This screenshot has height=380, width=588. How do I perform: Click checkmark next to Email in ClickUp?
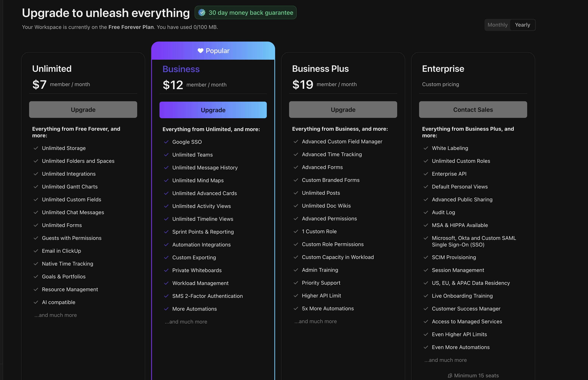click(x=36, y=251)
